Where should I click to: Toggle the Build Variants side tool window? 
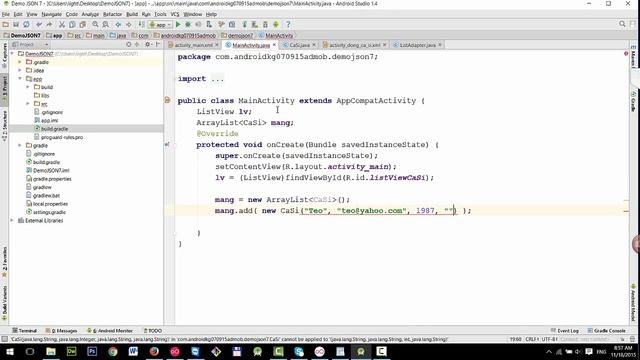click(4, 302)
